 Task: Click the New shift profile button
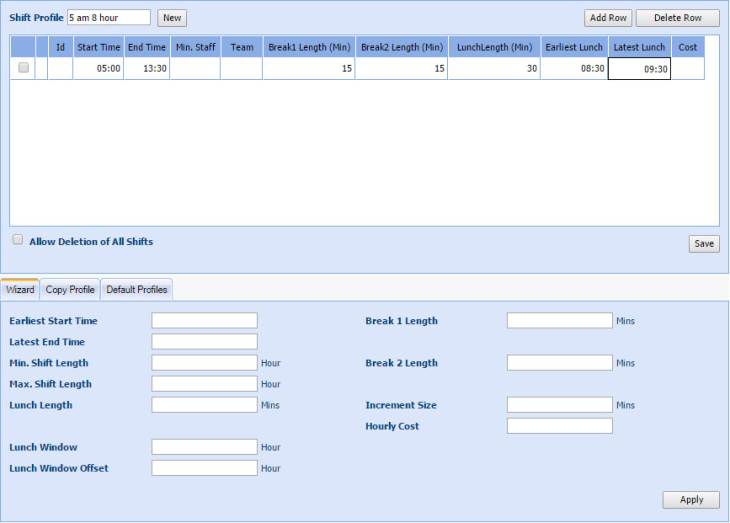(172, 18)
